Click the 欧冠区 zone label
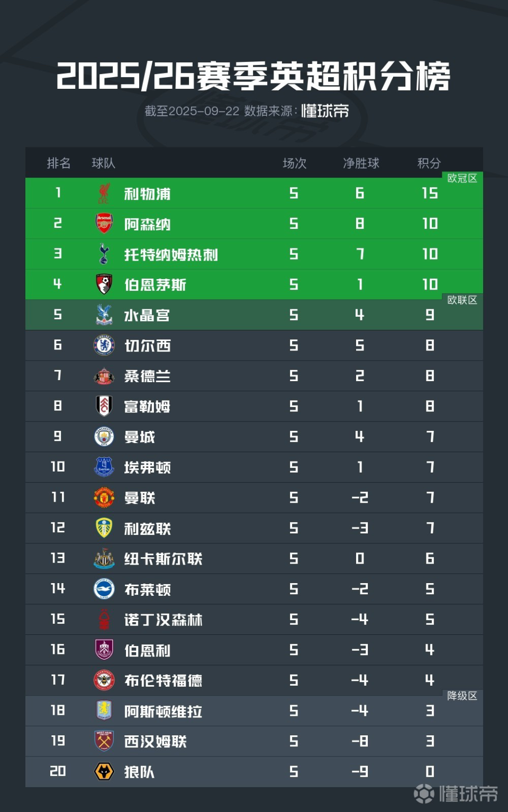Image resolution: width=508 pixels, height=812 pixels. tap(462, 179)
